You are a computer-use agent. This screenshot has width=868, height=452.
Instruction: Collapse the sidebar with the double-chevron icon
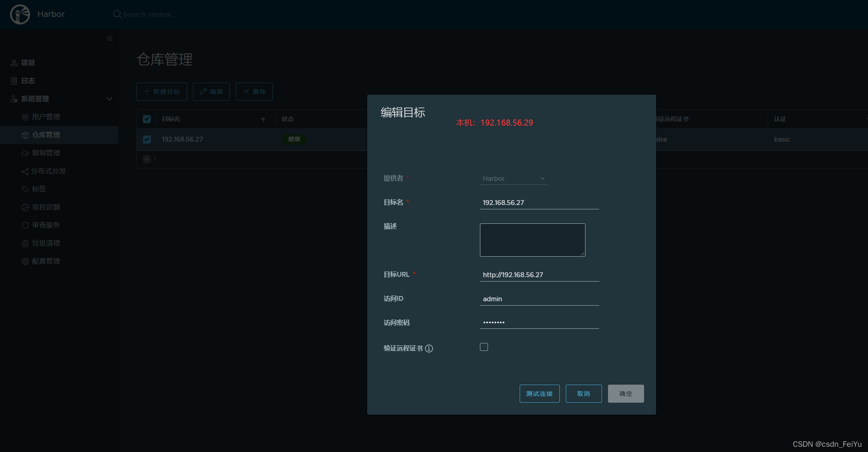(x=110, y=39)
